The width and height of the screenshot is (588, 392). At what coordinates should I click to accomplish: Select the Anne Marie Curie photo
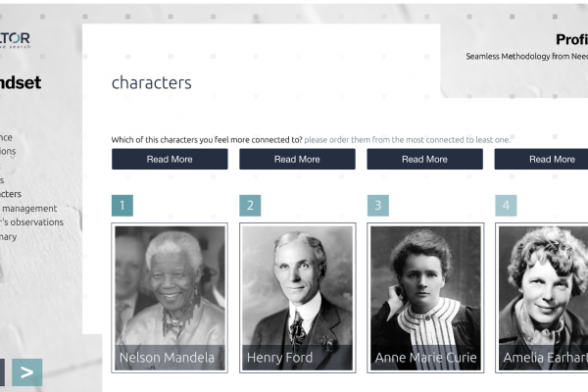424,297
